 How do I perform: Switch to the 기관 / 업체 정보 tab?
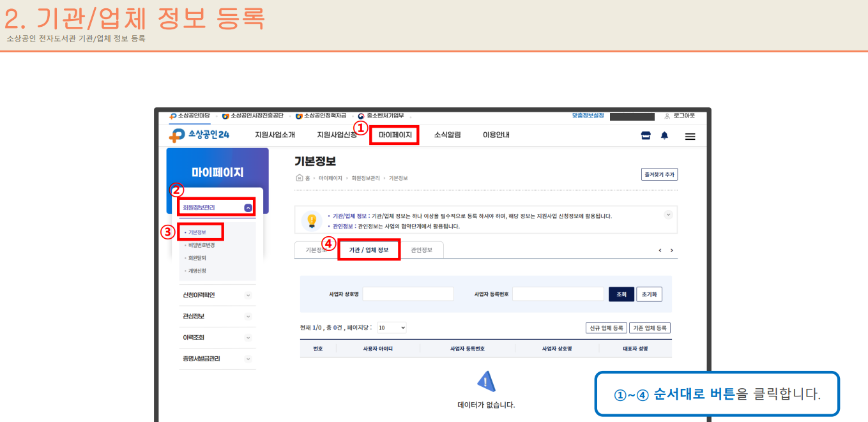369,250
